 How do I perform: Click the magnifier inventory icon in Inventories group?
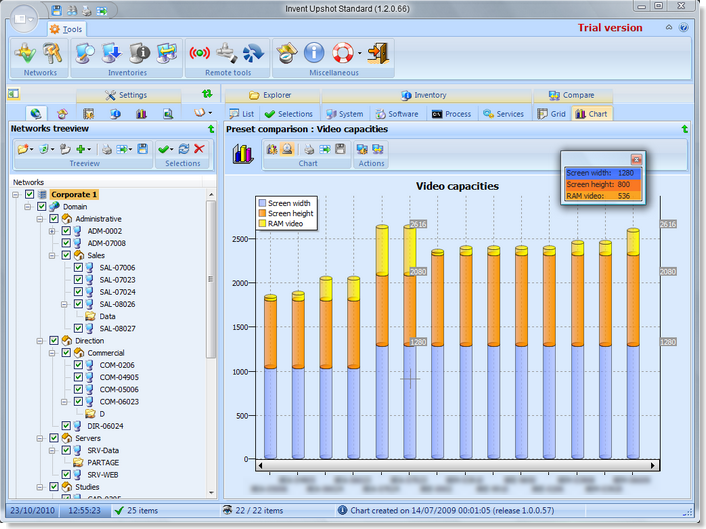(85, 54)
